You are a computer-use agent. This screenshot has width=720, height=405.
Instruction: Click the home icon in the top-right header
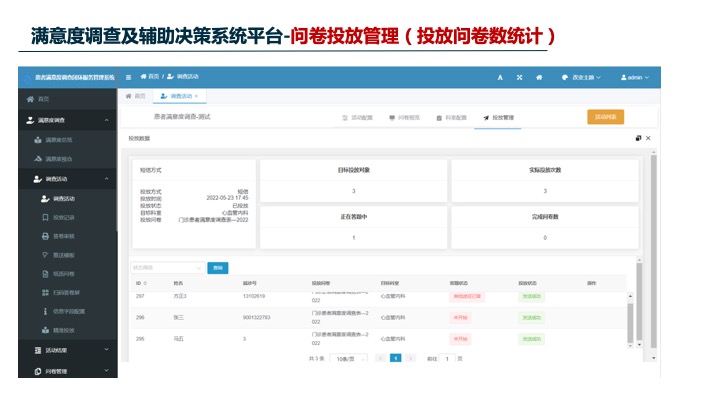(539, 77)
